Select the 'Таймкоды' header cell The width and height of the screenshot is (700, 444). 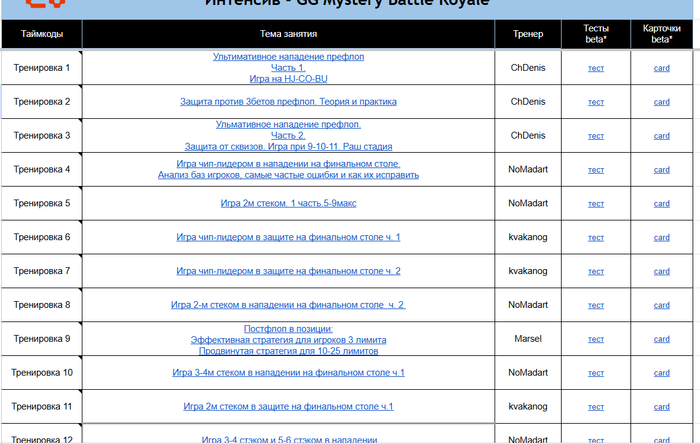pyautogui.click(x=42, y=34)
